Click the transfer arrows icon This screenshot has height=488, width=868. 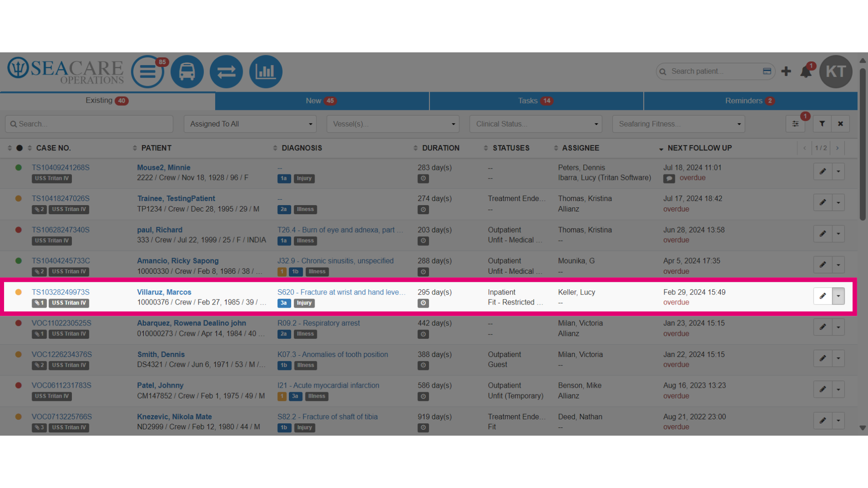click(x=226, y=71)
